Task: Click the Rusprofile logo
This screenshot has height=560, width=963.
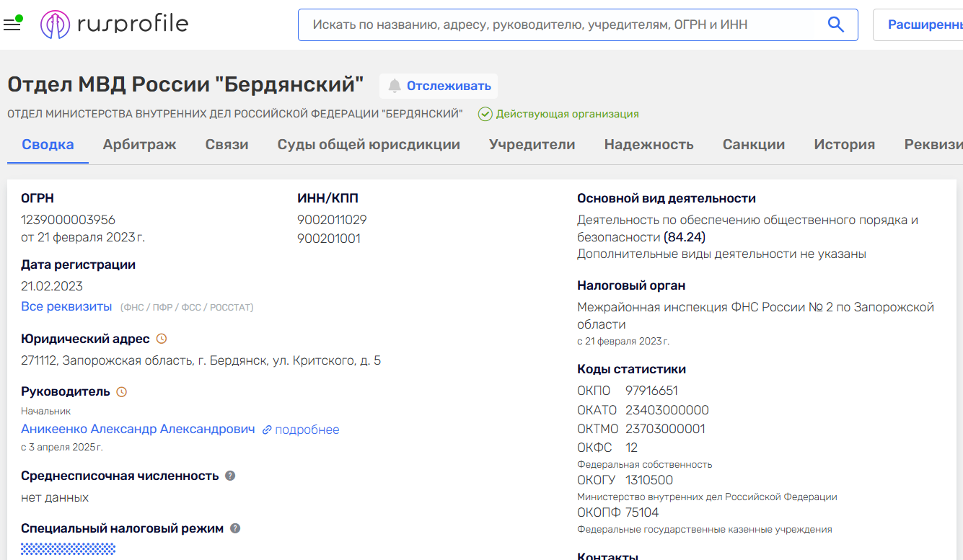Action: click(x=114, y=25)
